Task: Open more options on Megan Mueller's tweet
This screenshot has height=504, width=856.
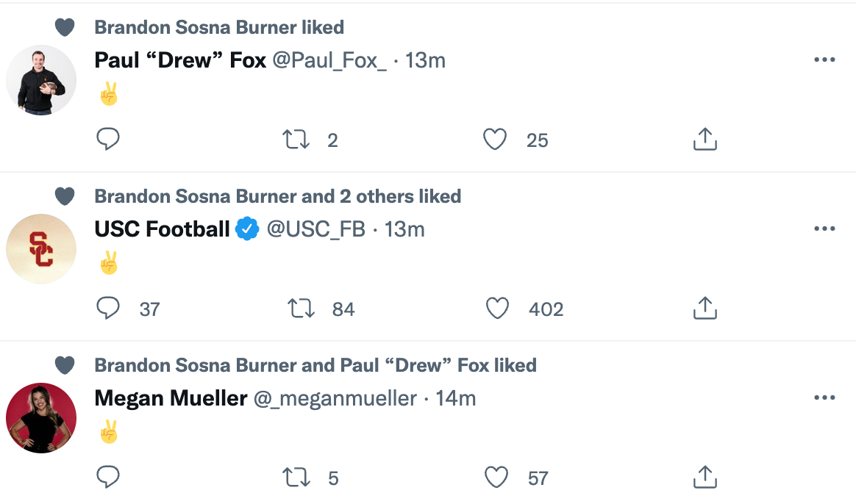Action: click(824, 398)
